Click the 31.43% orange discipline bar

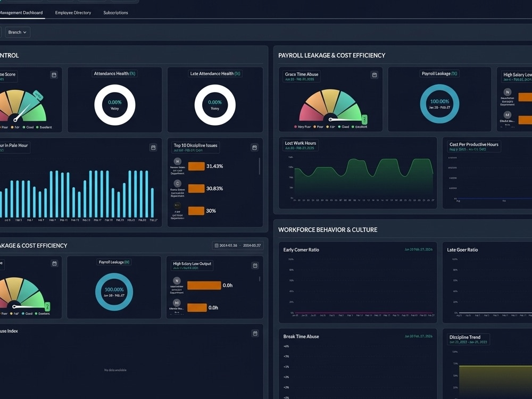coord(196,166)
